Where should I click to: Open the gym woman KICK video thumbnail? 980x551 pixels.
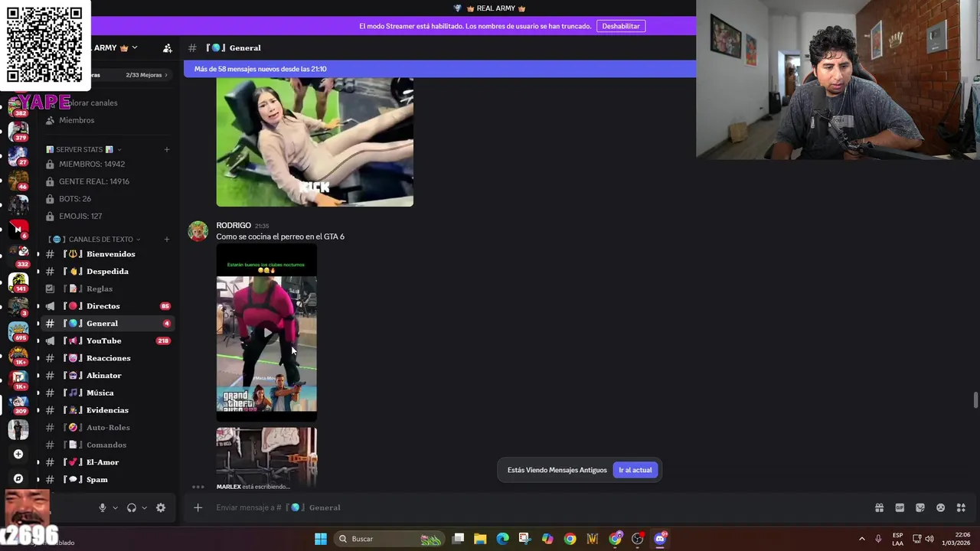coord(315,142)
